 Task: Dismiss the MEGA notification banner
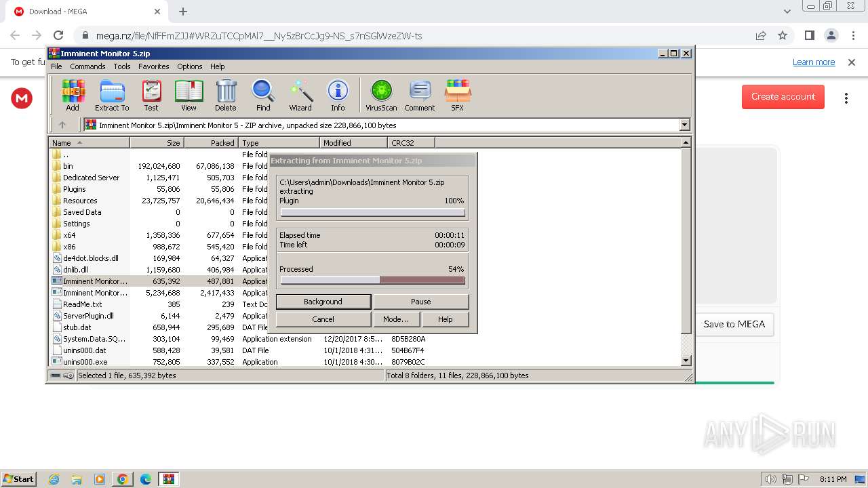click(852, 62)
